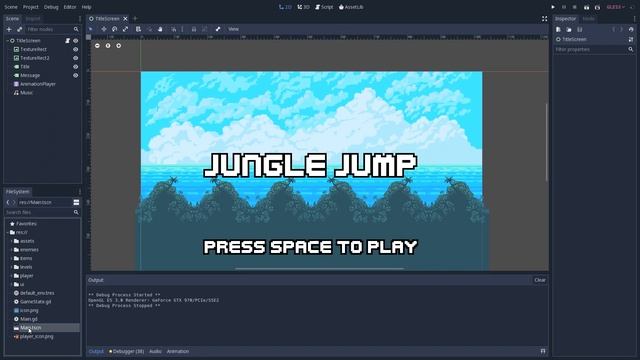Expand the levels folder
Screen dimensions: 640x360
[x=11, y=267]
